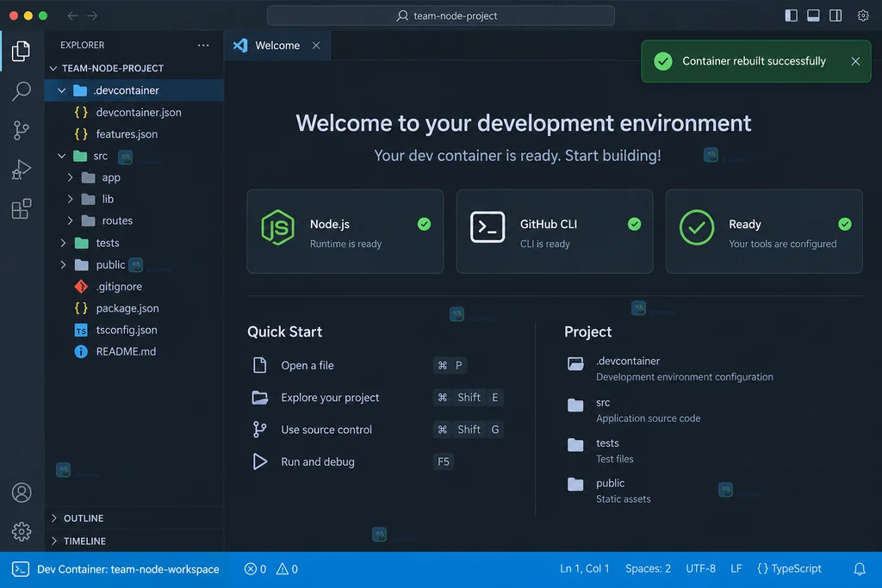Change the TypeScript language mode
Screen dimensions: 882x588
coord(789,569)
